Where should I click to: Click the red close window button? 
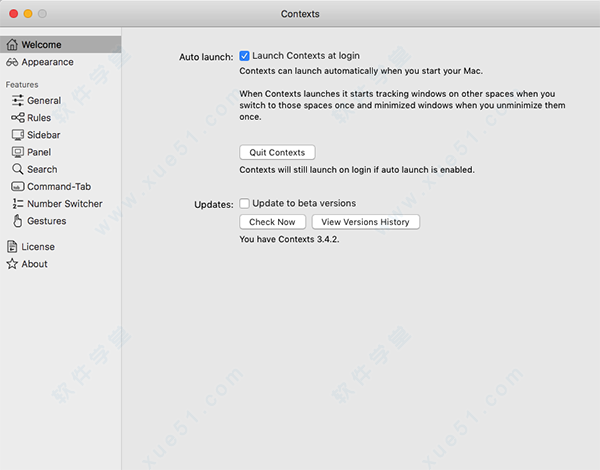tap(14, 14)
